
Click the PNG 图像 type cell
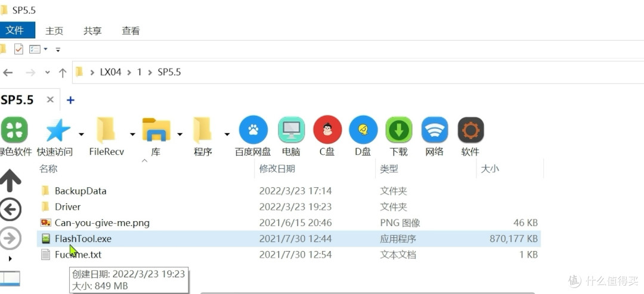[x=400, y=223]
